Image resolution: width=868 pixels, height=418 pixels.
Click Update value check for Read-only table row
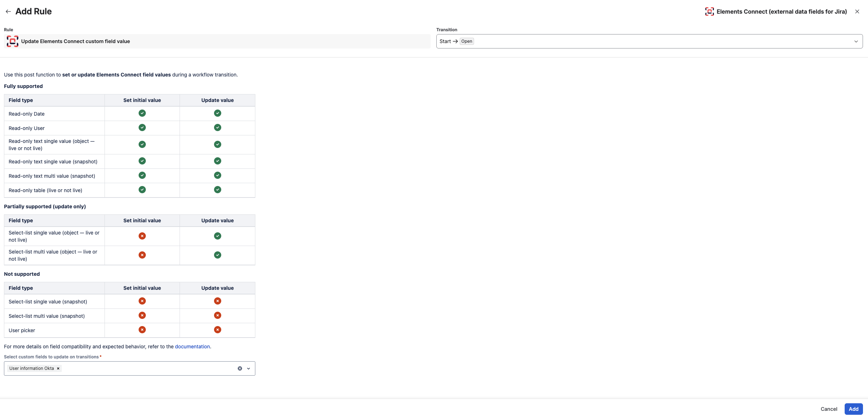point(218,190)
